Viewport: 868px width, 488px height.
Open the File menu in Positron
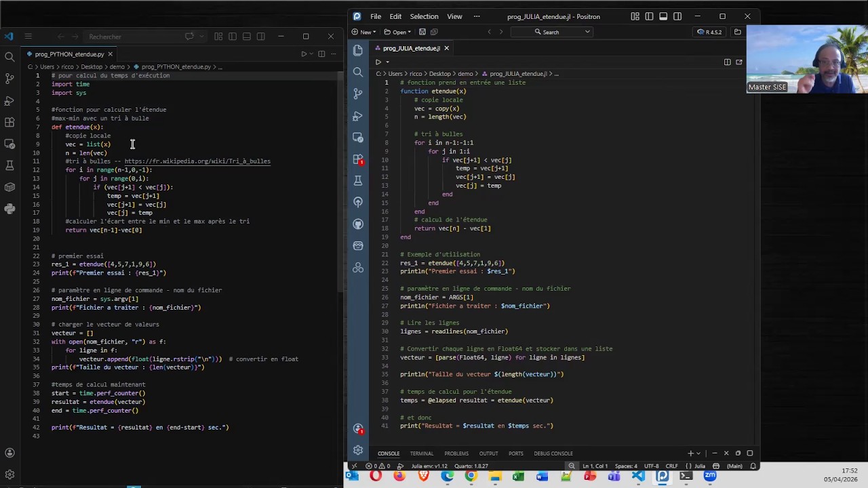coord(376,16)
